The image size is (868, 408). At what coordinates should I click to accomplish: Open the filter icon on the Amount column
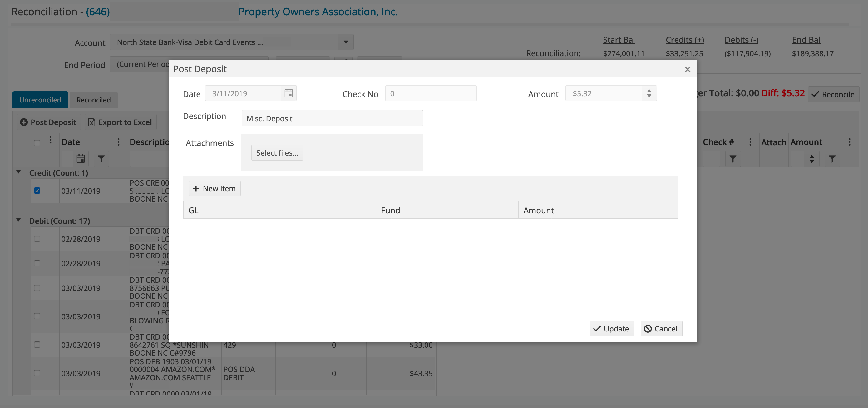click(x=832, y=158)
